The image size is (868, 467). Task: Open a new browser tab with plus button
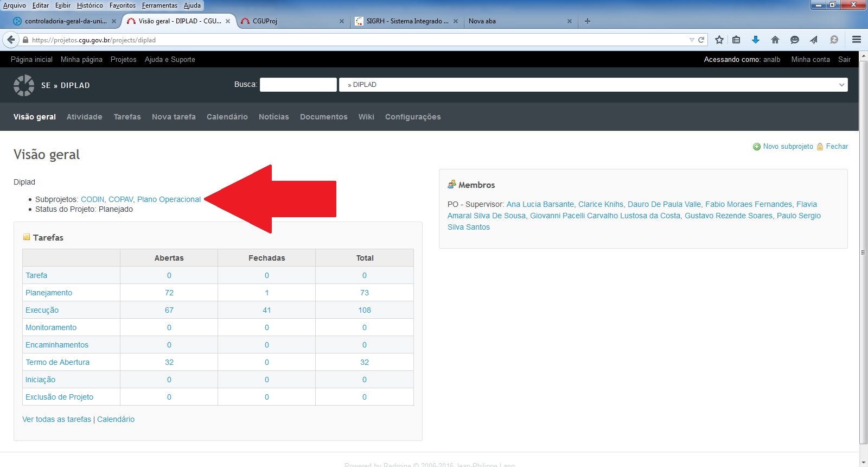(588, 21)
